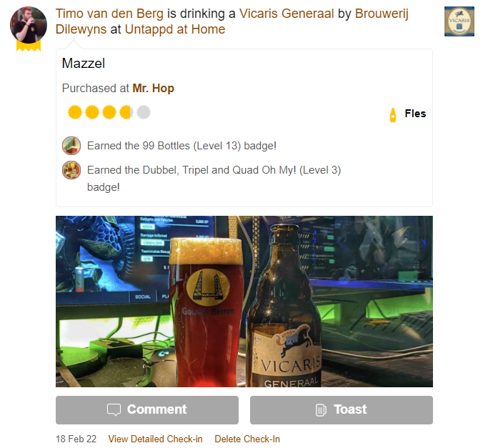The width and height of the screenshot is (488, 448).
Task: Click the Vicaris Generaal beer label thumbnail
Action: [459, 21]
